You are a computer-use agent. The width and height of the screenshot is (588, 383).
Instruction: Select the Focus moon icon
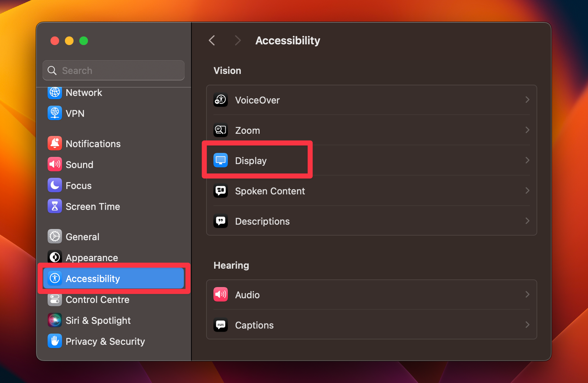pos(54,185)
